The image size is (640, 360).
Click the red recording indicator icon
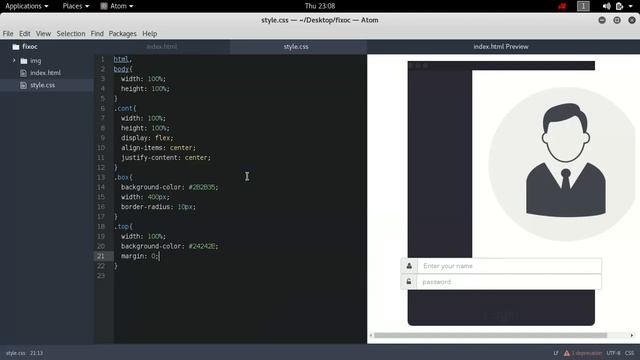tap(562, 6)
